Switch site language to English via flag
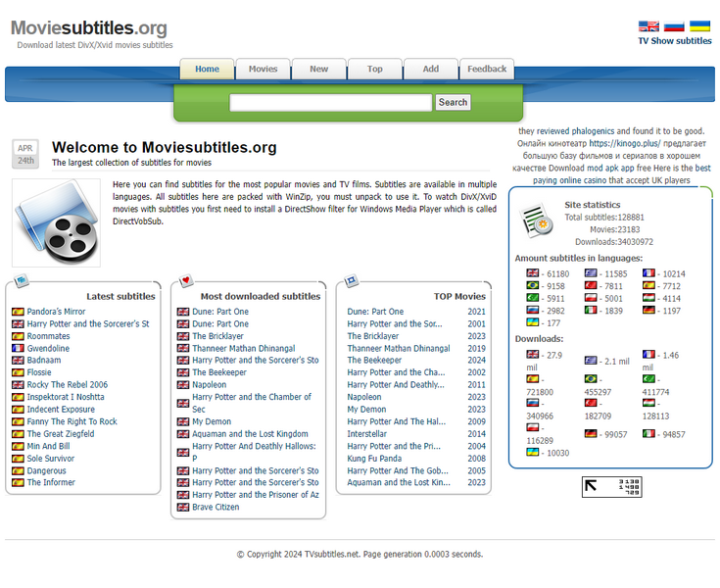The width and height of the screenshot is (720, 588). (648, 26)
